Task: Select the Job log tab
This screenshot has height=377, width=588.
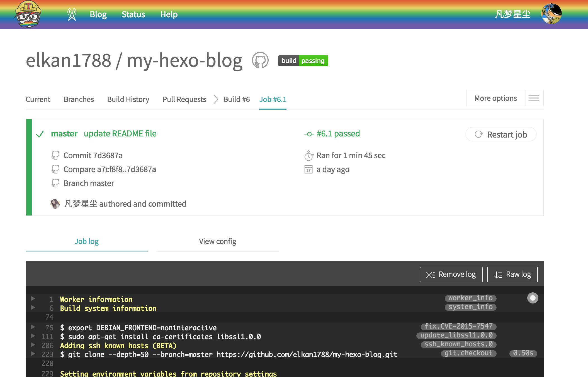Action: pyautogui.click(x=87, y=241)
